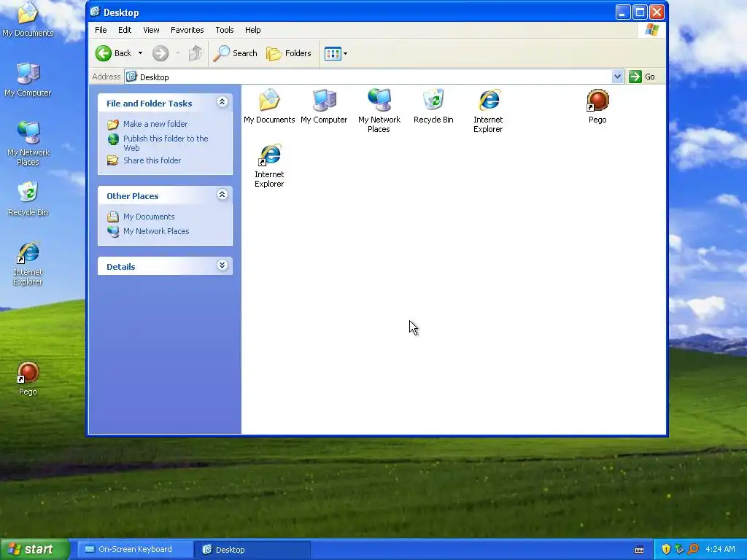Click the network connection tray icon
The height and width of the screenshot is (560, 747).
click(x=679, y=549)
